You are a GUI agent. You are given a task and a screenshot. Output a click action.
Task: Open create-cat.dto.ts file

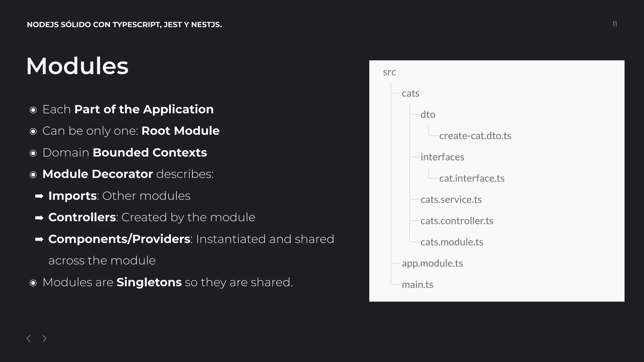click(x=475, y=136)
